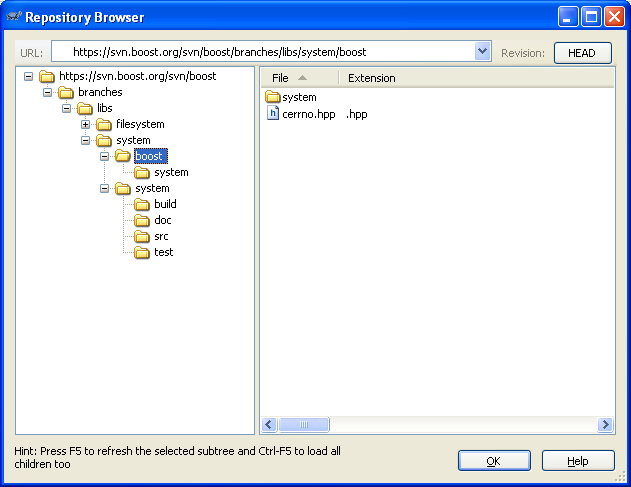Collapse system node containing build folder
This screenshot has width=631, height=487.
point(105,189)
